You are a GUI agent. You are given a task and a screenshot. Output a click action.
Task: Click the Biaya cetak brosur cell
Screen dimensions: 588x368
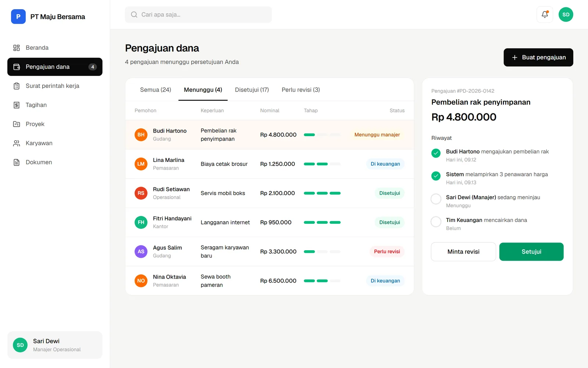pyautogui.click(x=224, y=164)
